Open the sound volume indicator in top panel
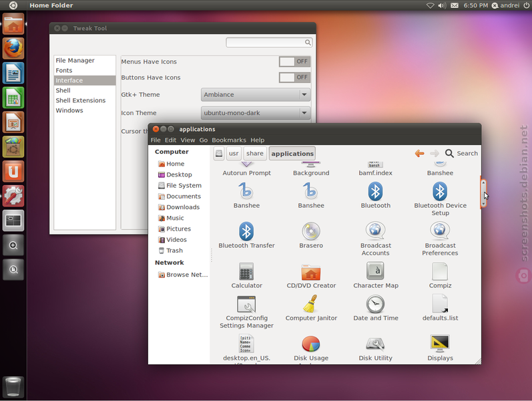Viewport: 532px width, 401px height. (x=442, y=5)
